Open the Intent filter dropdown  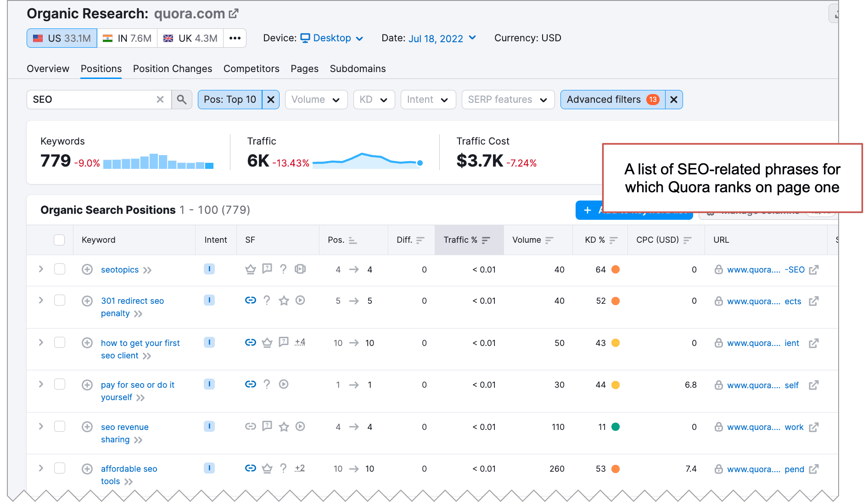(x=428, y=100)
